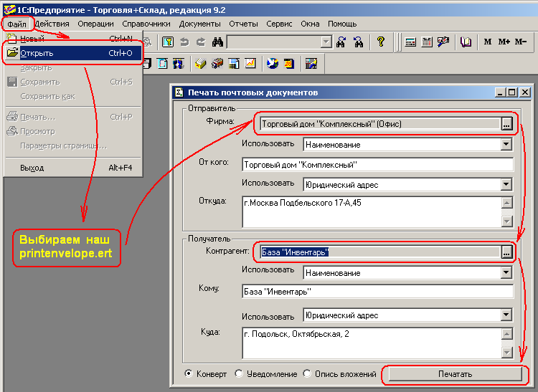Open the Окна menu
Image resolution: width=538 pixels, height=392 pixels.
(x=310, y=24)
